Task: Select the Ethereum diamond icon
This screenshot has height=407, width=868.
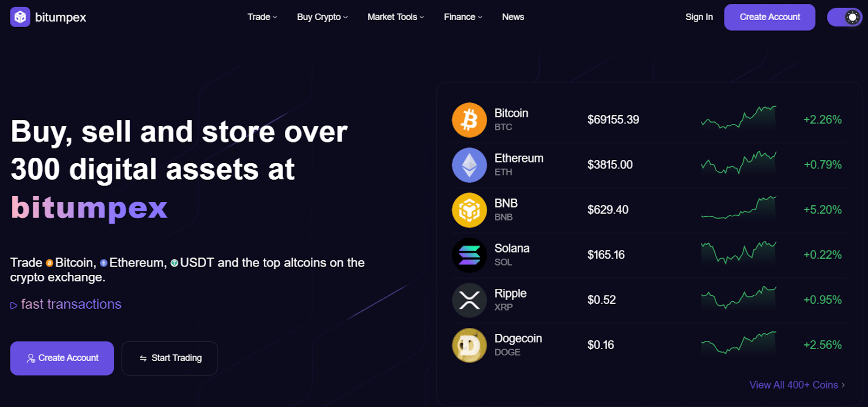Action: tap(469, 165)
